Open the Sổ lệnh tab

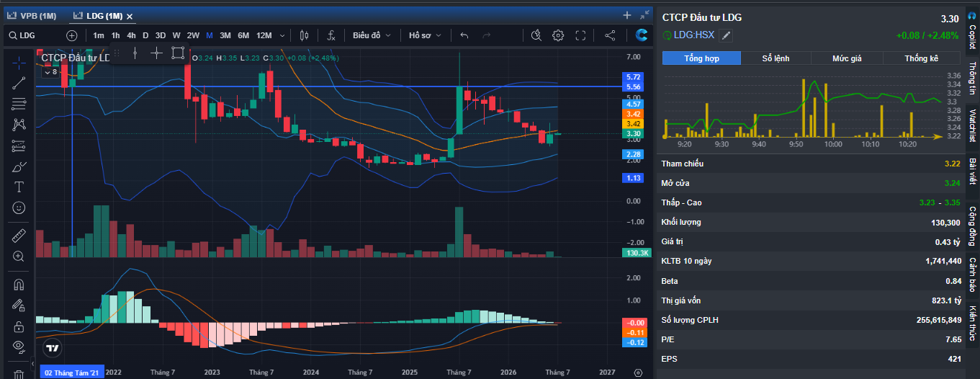click(776, 58)
